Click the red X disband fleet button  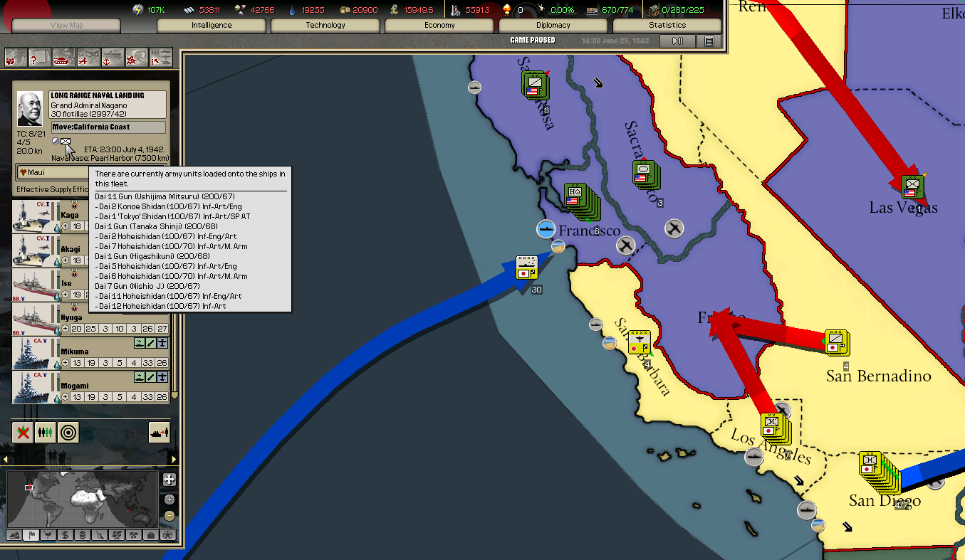pyautogui.click(x=23, y=432)
